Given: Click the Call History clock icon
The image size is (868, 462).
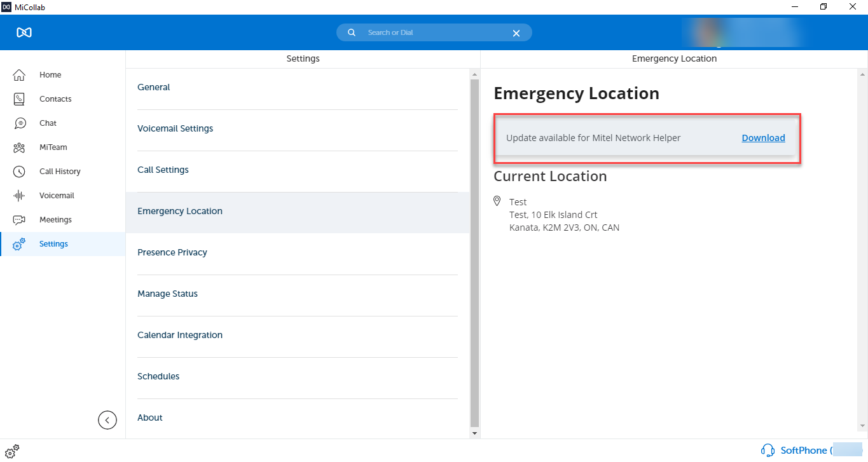Looking at the screenshot, I should click(19, 172).
